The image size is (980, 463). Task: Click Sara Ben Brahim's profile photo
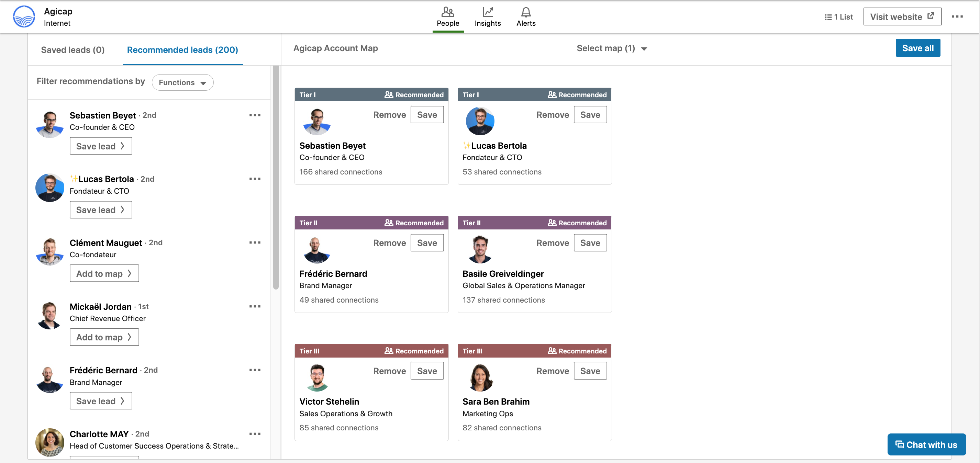480,377
